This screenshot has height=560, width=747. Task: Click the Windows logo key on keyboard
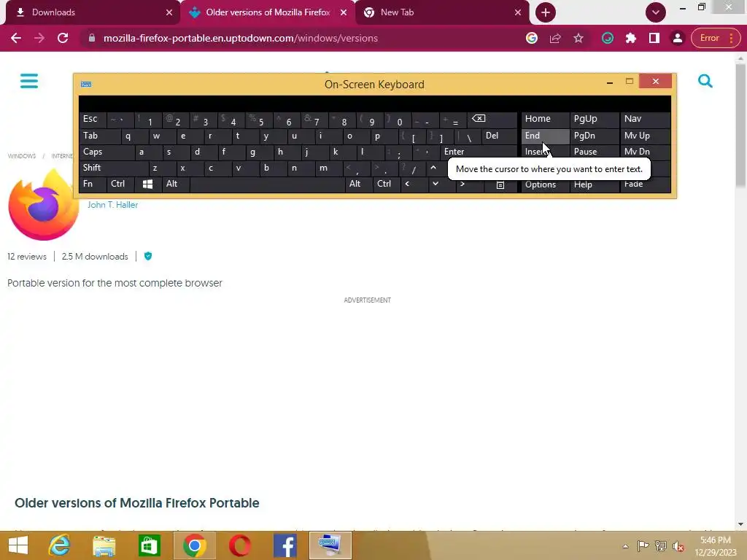pos(147,184)
